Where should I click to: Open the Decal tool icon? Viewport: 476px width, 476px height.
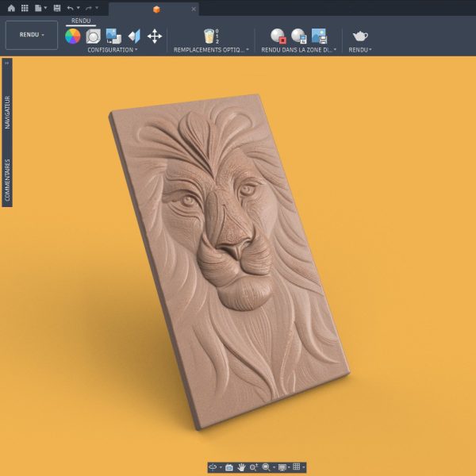click(x=113, y=36)
